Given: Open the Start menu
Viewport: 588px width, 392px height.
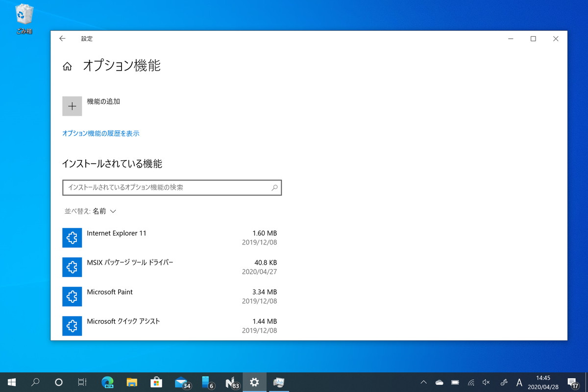Looking at the screenshot, I should click(11, 382).
